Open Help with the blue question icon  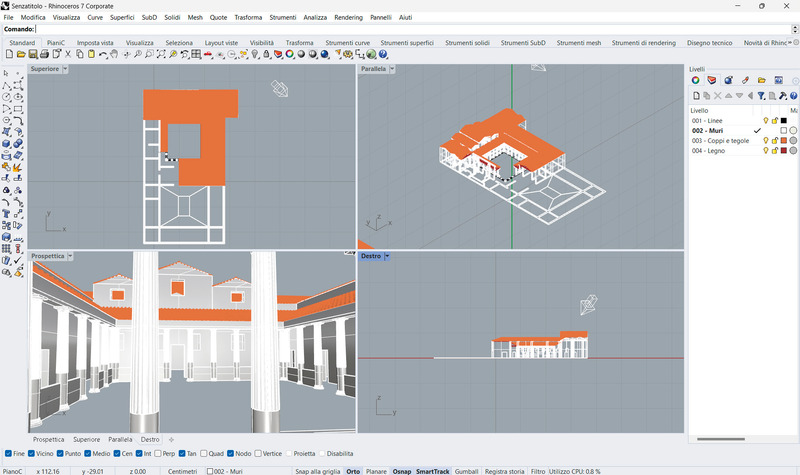point(383,54)
